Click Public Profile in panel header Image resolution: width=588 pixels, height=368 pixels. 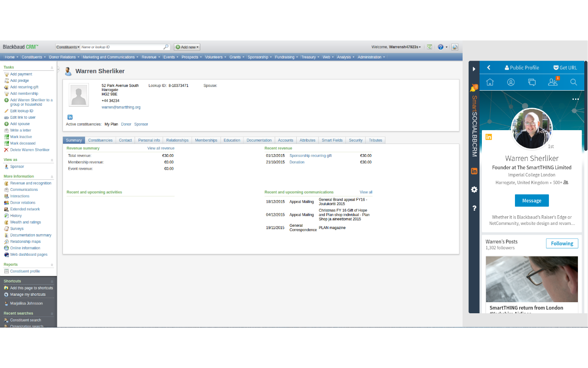522,68
